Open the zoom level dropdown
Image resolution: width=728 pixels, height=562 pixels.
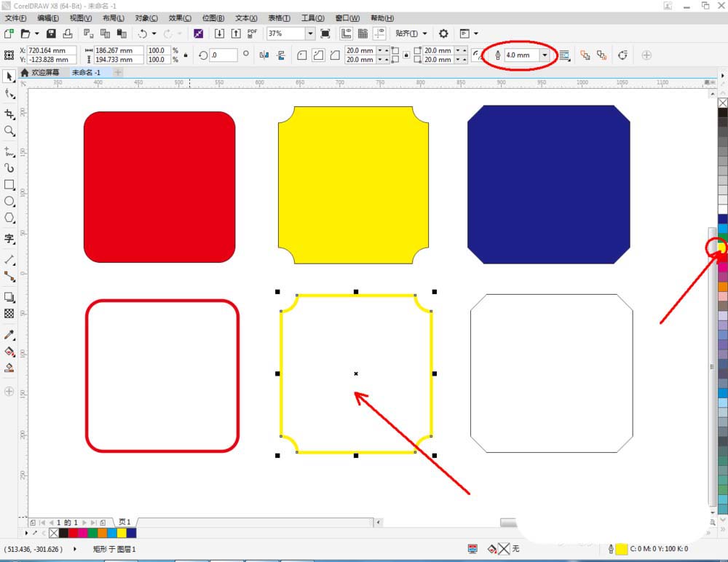pyautogui.click(x=310, y=33)
